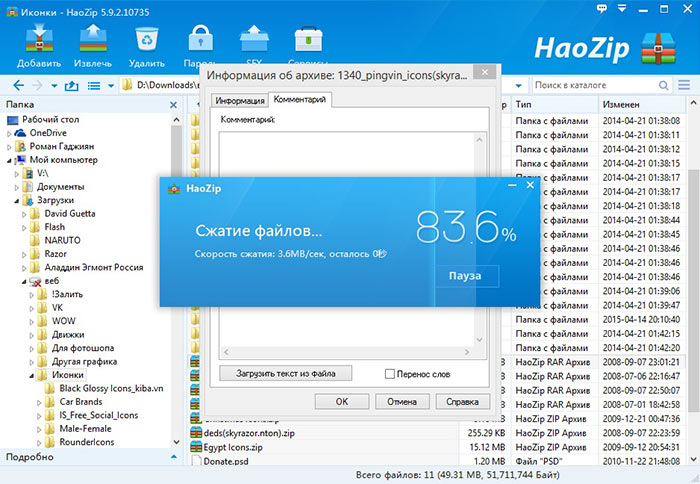Screen dimensions: 700x484
Task: Click the Добавить (Add) toolbar icon
Action: pyautogui.click(x=38, y=36)
